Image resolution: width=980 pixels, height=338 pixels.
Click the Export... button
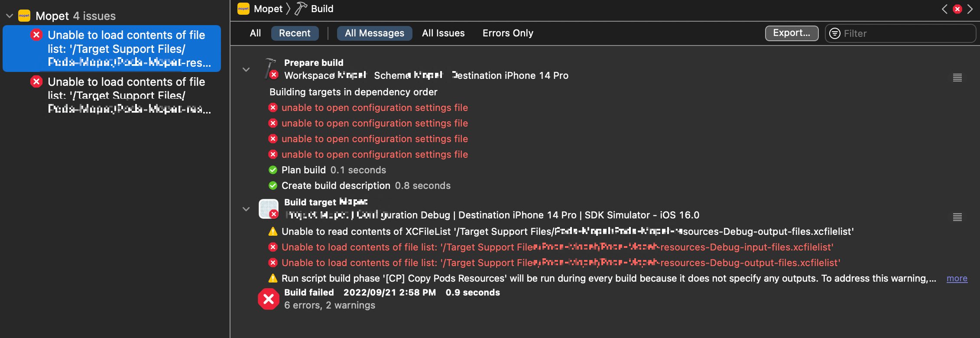tap(792, 33)
